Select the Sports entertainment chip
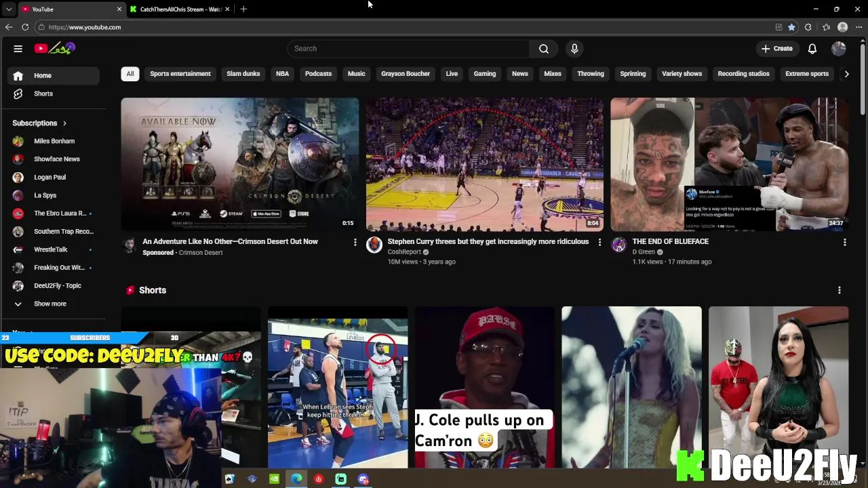Screen dimensions: 868x488 coord(180,74)
